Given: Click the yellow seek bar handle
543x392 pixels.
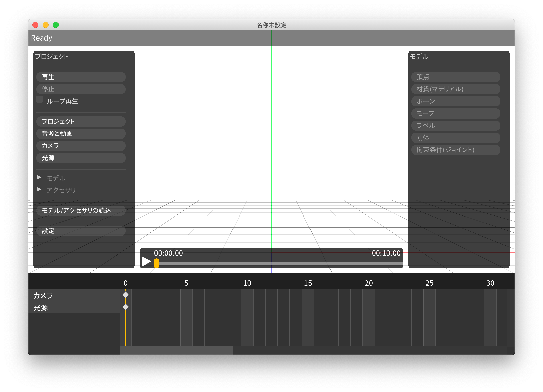Looking at the screenshot, I should tap(157, 263).
